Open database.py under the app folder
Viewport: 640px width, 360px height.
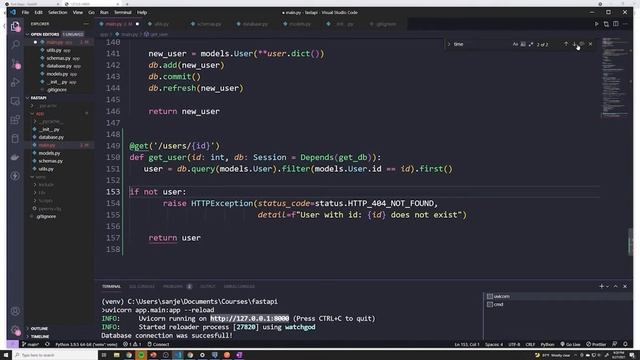coord(51,138)
